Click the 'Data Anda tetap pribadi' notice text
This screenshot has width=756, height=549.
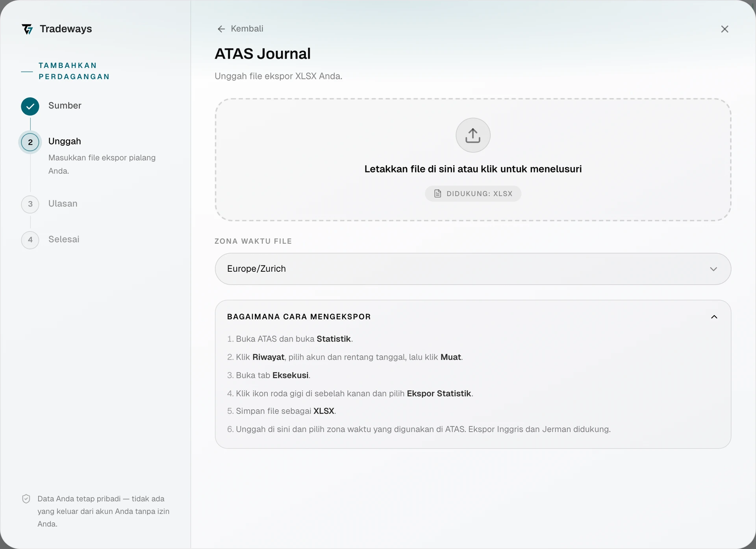104,511
